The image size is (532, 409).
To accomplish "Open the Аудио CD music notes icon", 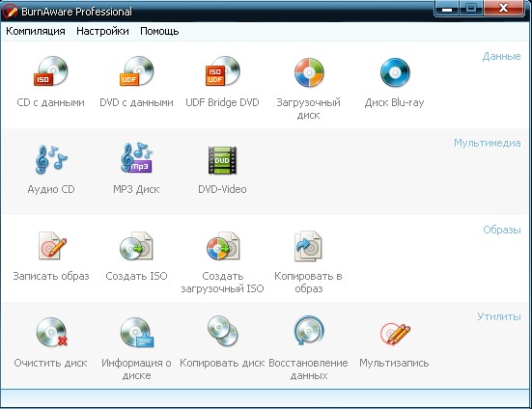I will click(51, 159).
